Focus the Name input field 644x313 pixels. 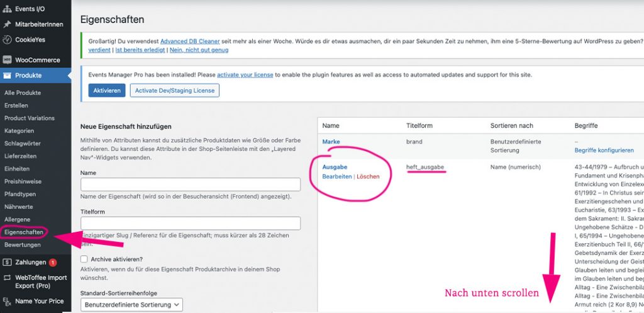pyautogui.click(x=190, y=185)
